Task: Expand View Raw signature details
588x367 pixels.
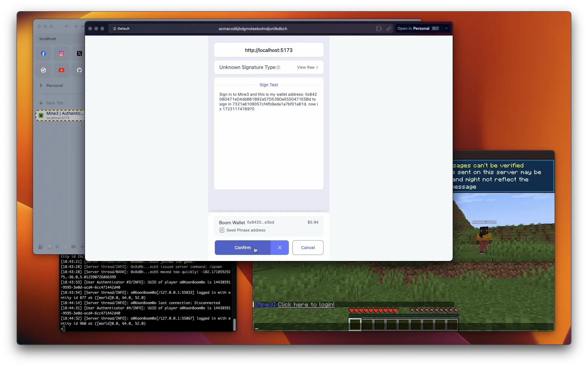Action: coord(307,67)
